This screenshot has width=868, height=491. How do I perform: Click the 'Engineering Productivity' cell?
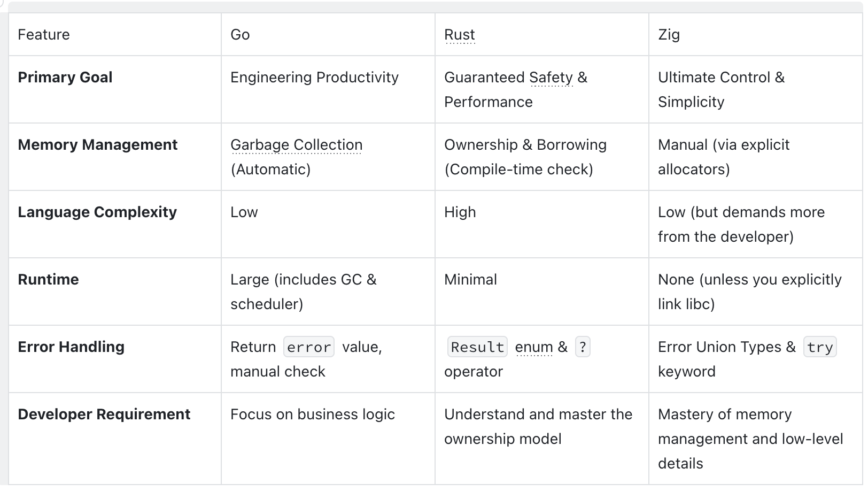pos(314,78)
